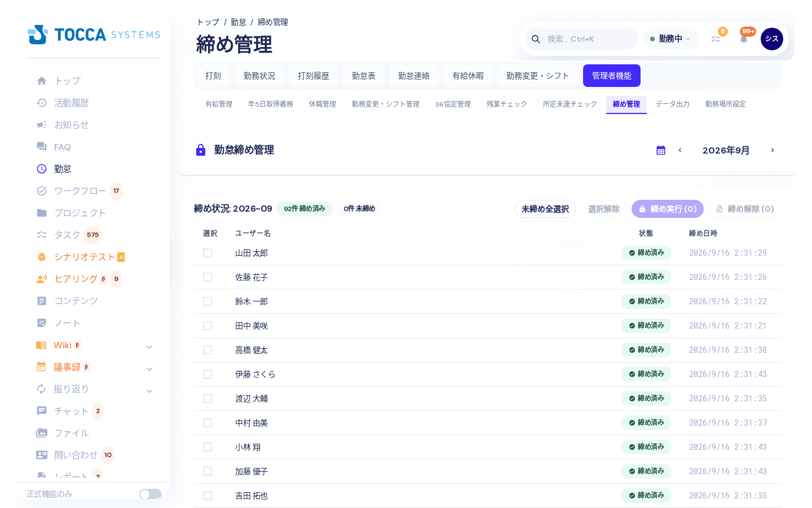Open ワークフロー check-circle icon
The width and height of the screenshot is (812, 508).
[42, 191]
